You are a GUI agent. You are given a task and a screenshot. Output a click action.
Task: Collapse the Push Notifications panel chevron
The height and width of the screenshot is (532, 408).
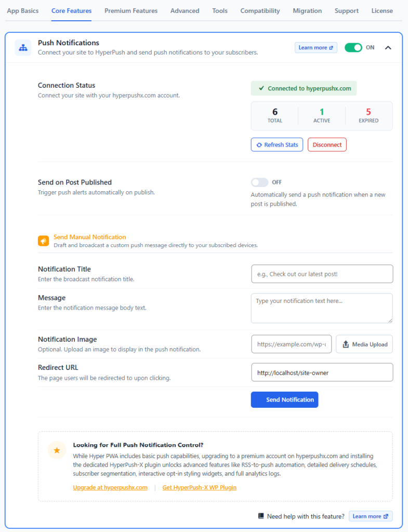pos(388,48)
